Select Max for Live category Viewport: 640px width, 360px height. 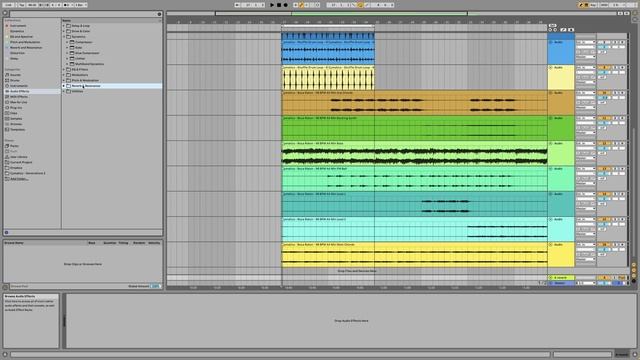(18, 102)
